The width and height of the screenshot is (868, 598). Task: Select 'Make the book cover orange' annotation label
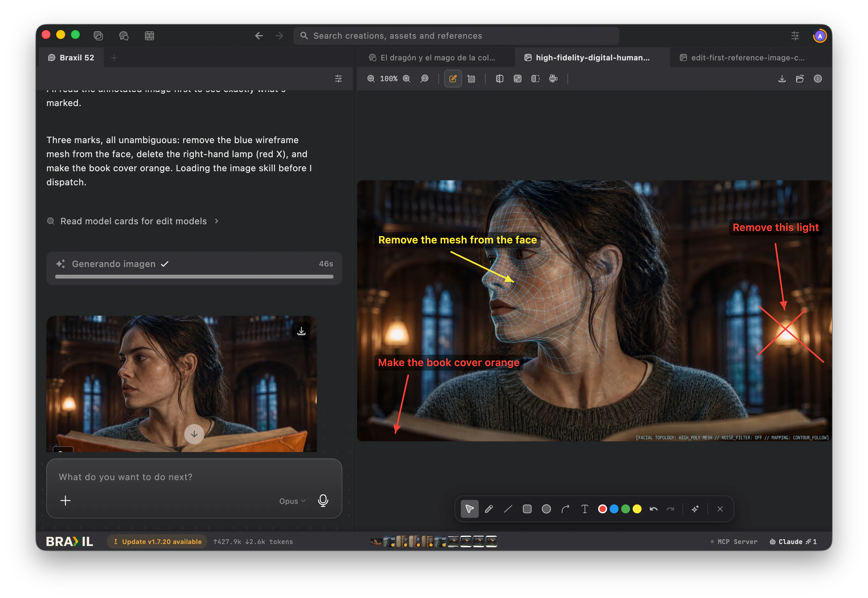[448, 363]
